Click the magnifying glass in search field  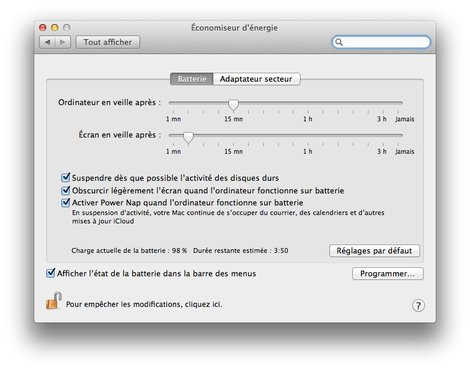(x=339, y=42)
